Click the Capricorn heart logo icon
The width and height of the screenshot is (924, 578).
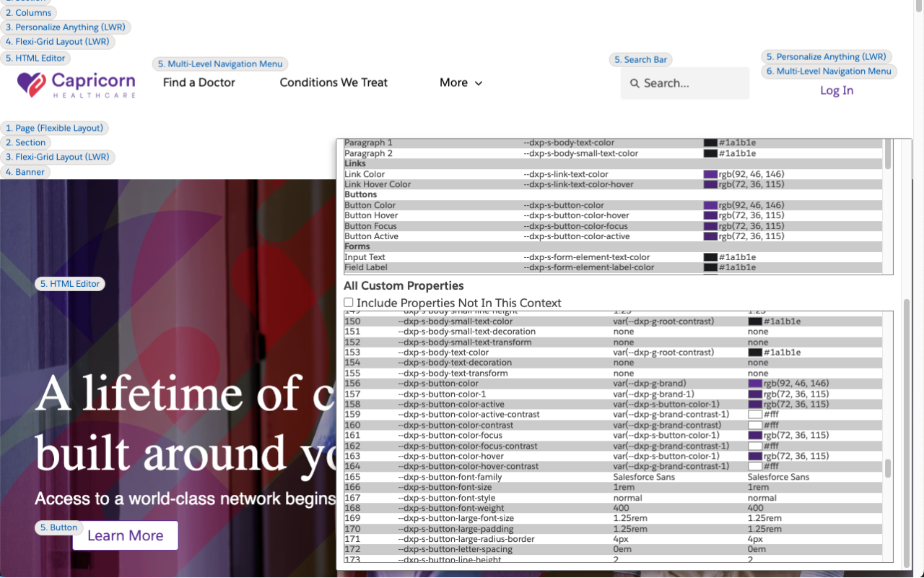click(30, 85)
